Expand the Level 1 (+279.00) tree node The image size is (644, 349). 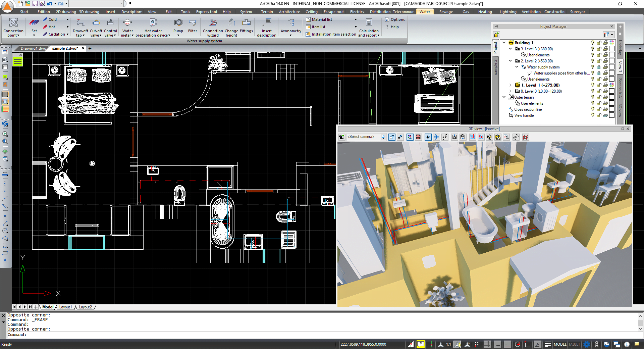coord(511,85)
